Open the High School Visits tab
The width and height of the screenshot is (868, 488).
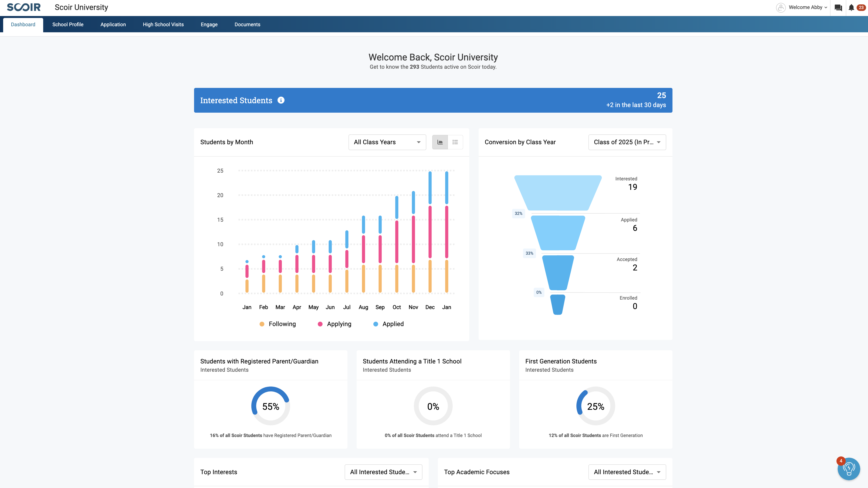pyautogui.click(x=163, y=24)
